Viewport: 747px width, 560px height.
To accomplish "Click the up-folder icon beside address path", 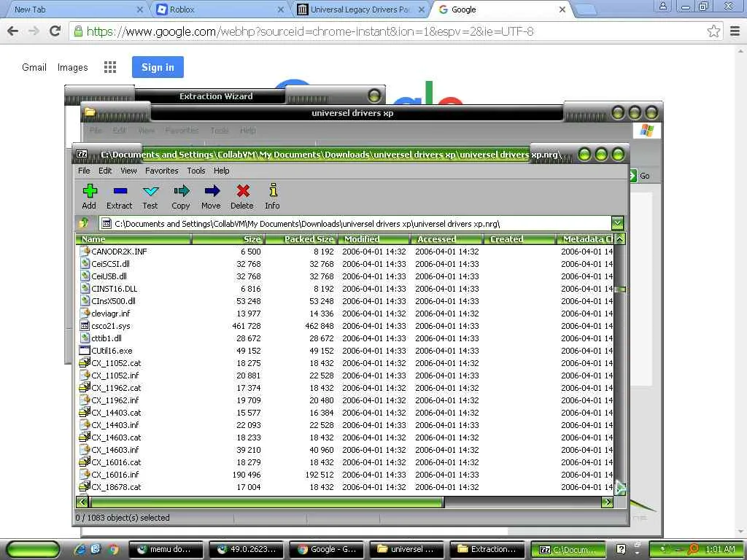I will coord(85,223).
